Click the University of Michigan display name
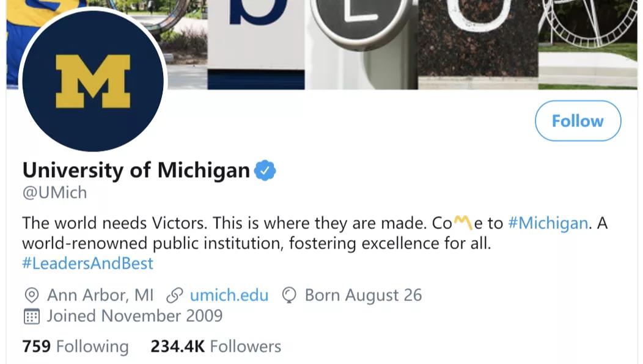 [136, 170]
